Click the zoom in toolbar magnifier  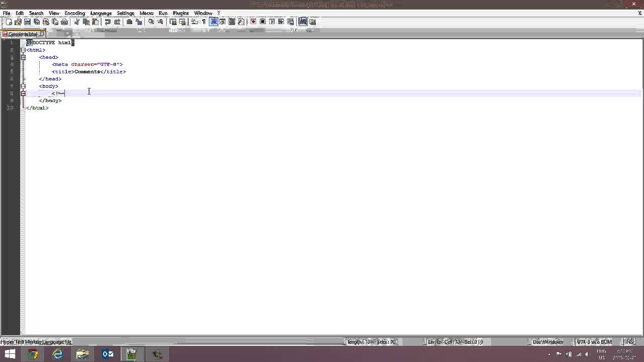point(151,22)
